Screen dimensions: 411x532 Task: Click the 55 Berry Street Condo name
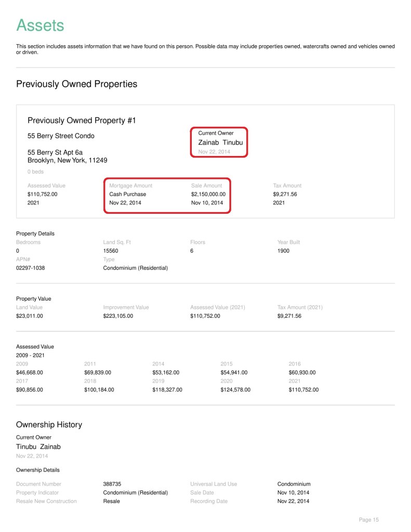[x=61, y=136]
